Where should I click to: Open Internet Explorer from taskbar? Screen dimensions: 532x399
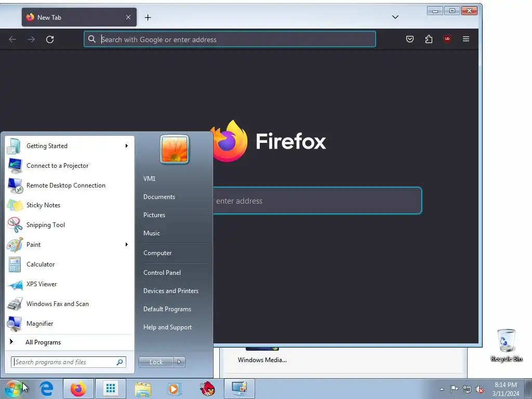click(46, 389)
